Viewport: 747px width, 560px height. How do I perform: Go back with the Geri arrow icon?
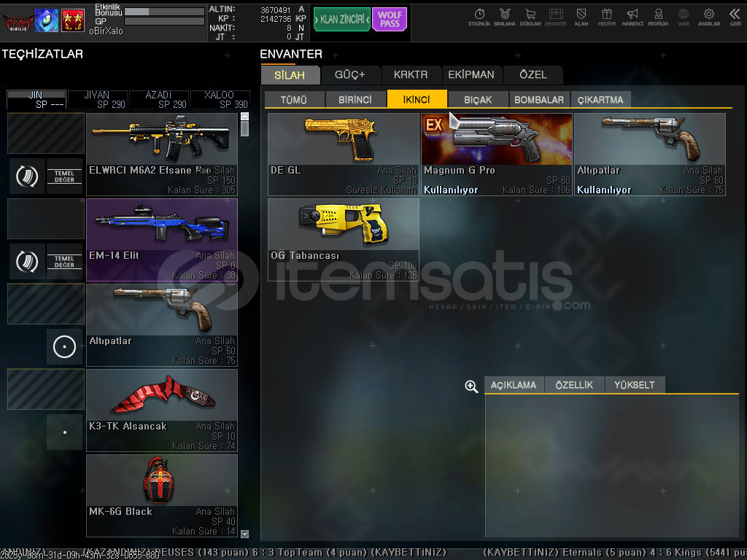[735, 17]
